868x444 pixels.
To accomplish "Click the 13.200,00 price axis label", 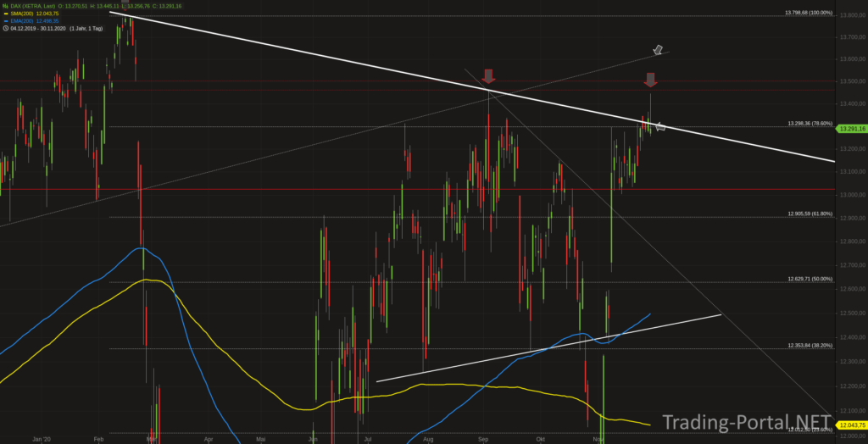I will (853, 149).
